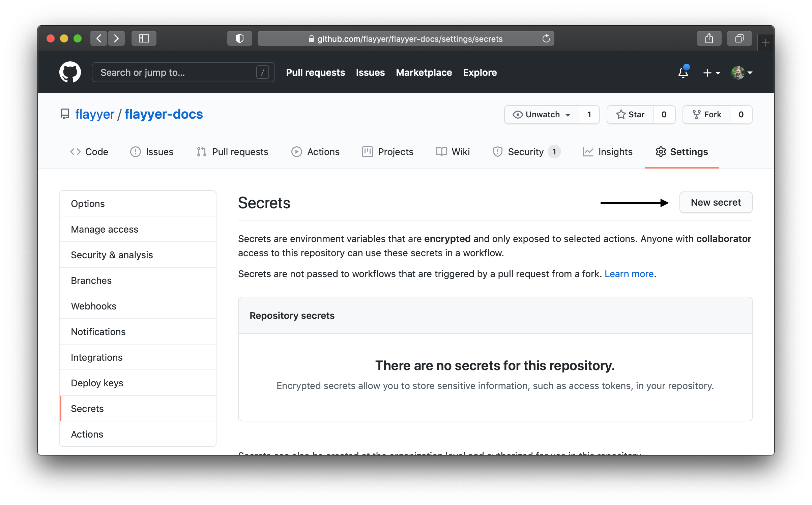Click the GitHub Octocat logo
812x505 pixels.
tap(70, 72)
